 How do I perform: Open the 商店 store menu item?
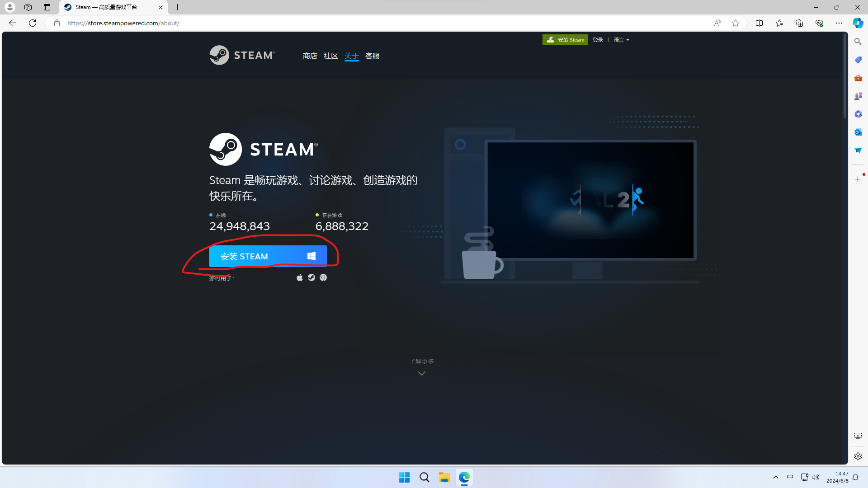[310, 56]
